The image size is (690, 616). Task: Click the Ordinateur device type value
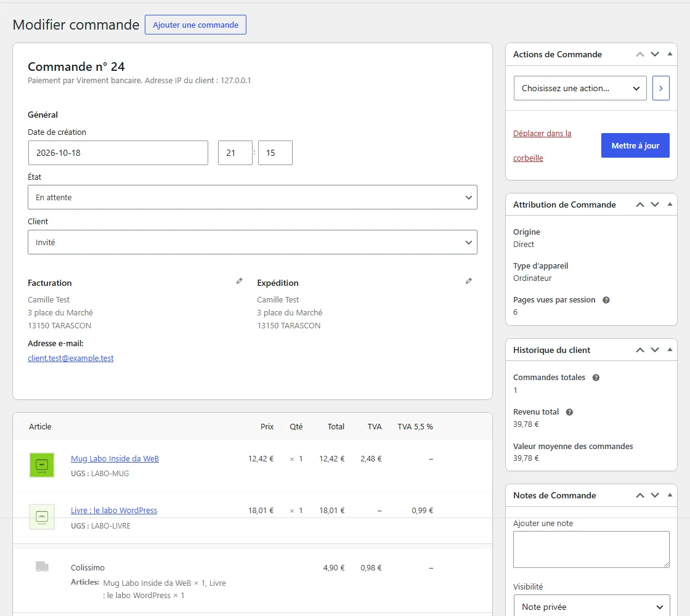532,278
